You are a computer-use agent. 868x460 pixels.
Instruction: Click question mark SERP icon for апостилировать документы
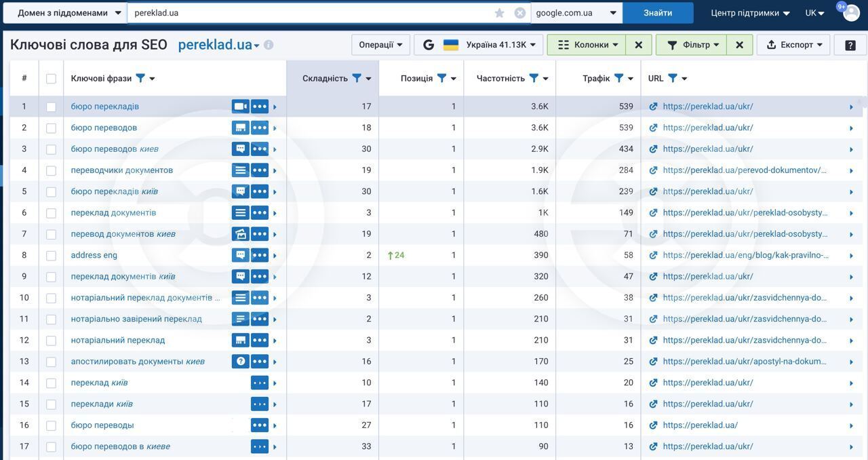[240, 362]
